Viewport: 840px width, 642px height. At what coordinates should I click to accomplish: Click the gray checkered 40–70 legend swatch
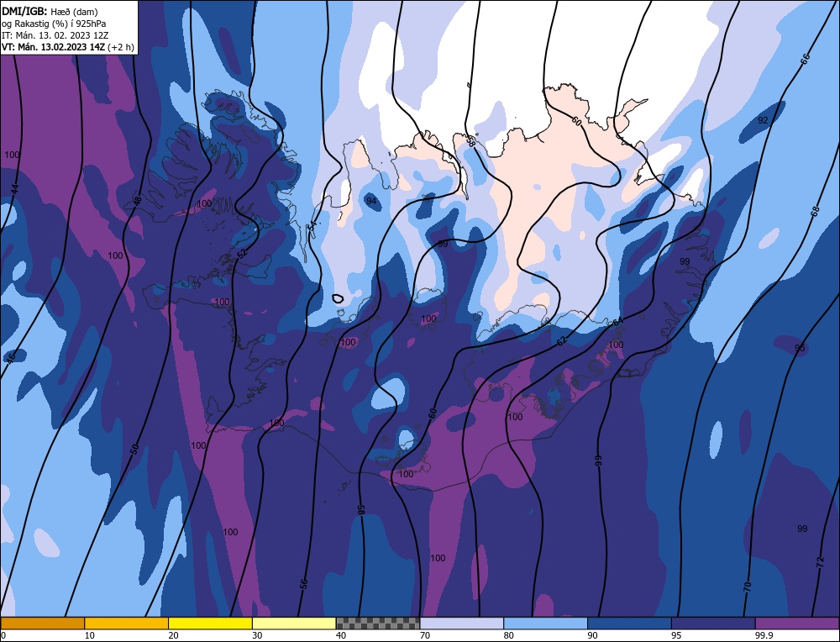click(x=378, y=623)
